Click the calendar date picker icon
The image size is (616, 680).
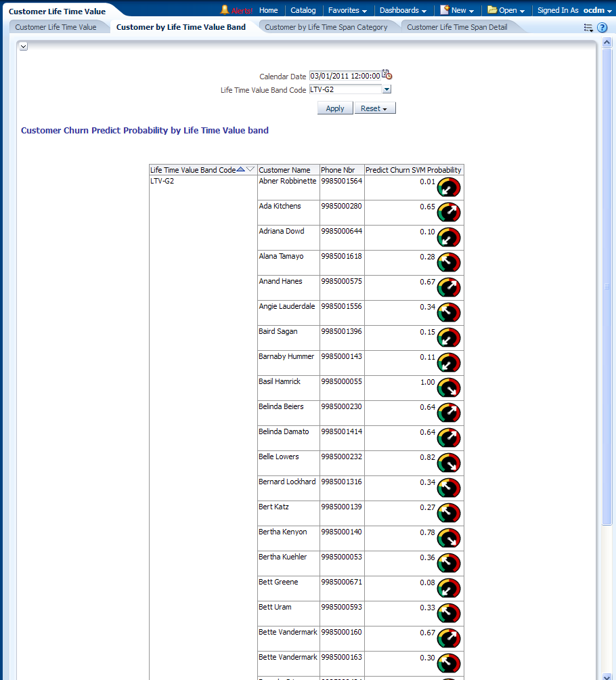point(387,75)
